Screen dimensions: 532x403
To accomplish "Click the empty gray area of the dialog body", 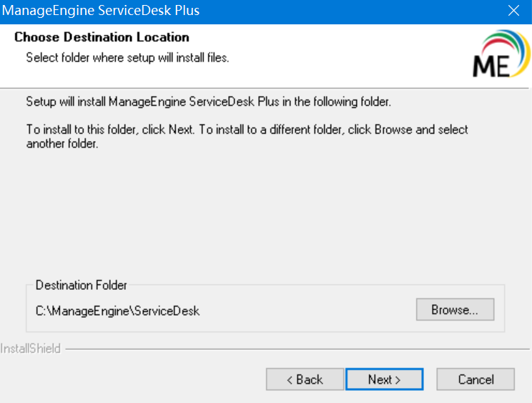I will [x=265, y=215].
